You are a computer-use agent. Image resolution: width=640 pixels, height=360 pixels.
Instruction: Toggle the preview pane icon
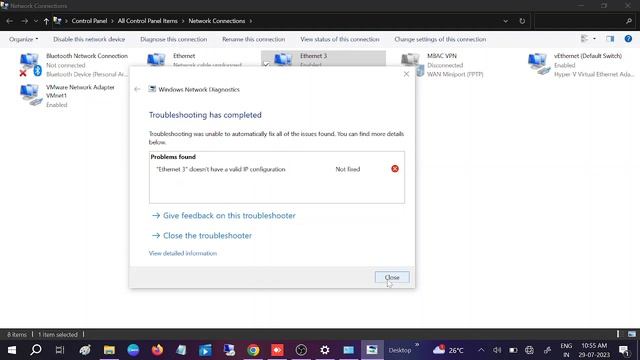coord(610,39)
